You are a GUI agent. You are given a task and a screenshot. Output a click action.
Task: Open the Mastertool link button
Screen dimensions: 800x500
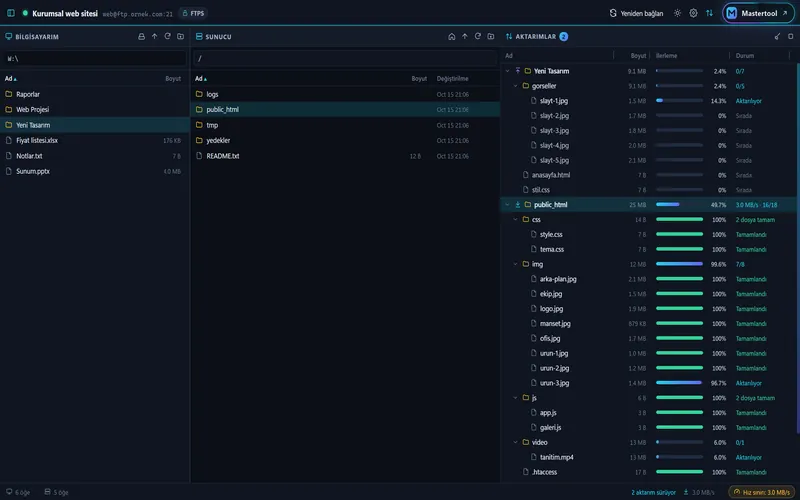(758, 13)
